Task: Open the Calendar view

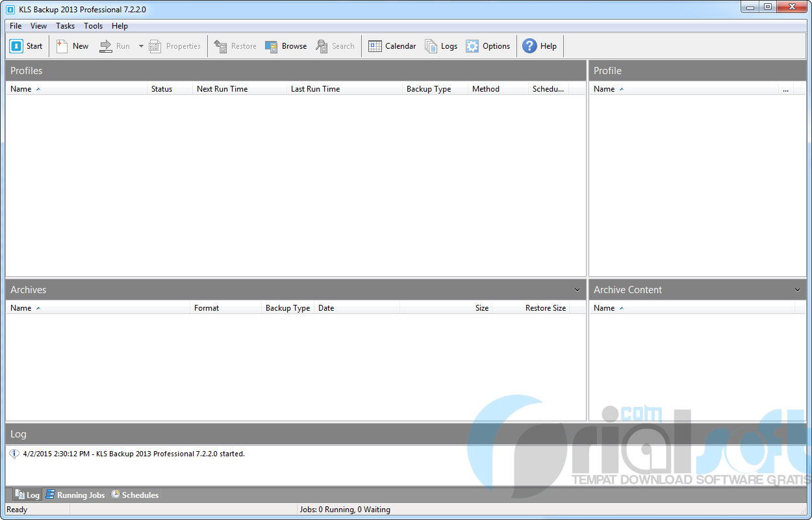Action: click(x=392, y=46)
